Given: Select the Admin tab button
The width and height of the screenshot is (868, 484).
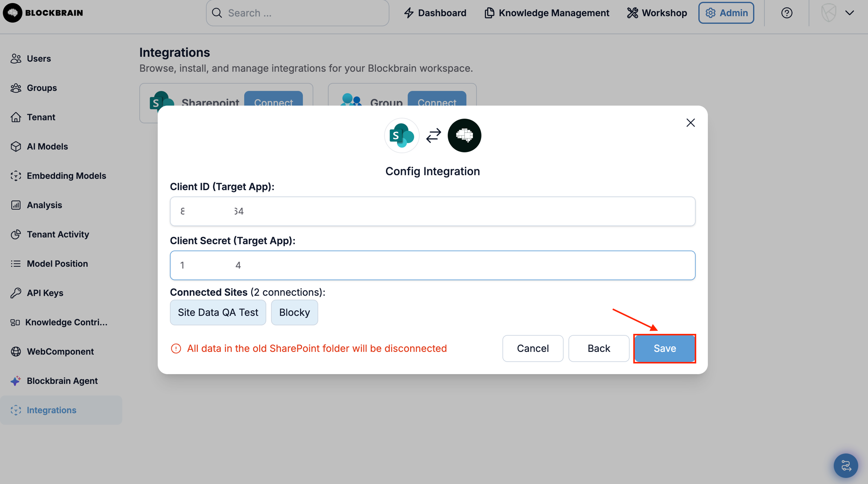Looking at the screenshot, I should [726, 13].
